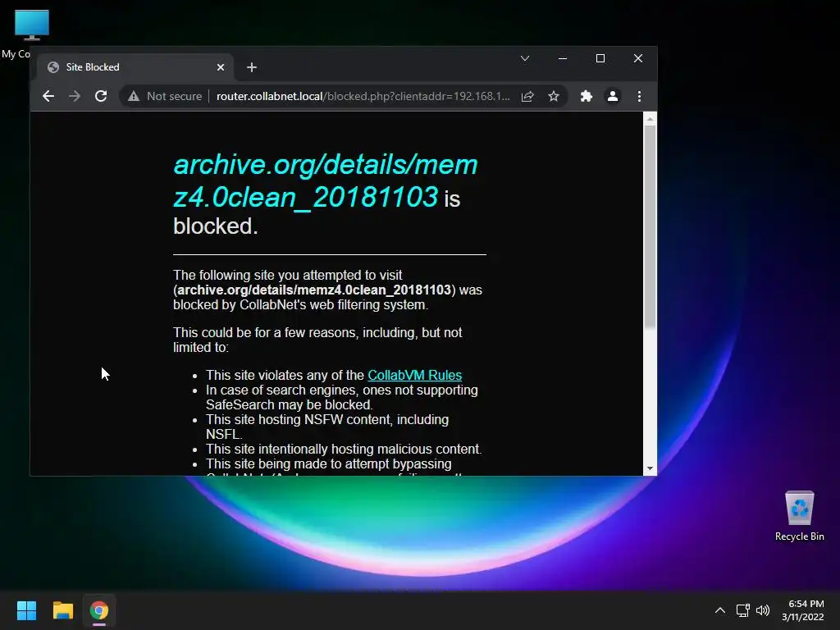
Task: Open the Extensions puzzle menu
Action: click(x=587, y=97)
